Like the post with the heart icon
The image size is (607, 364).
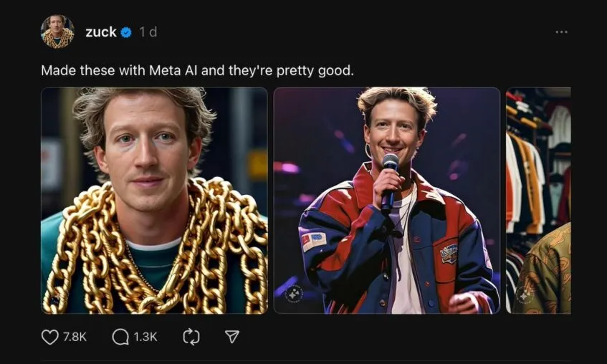(49, 336)
